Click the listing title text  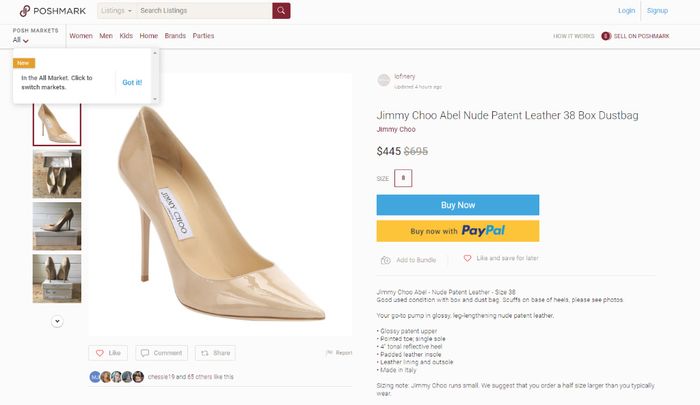(x=508, y=115)
